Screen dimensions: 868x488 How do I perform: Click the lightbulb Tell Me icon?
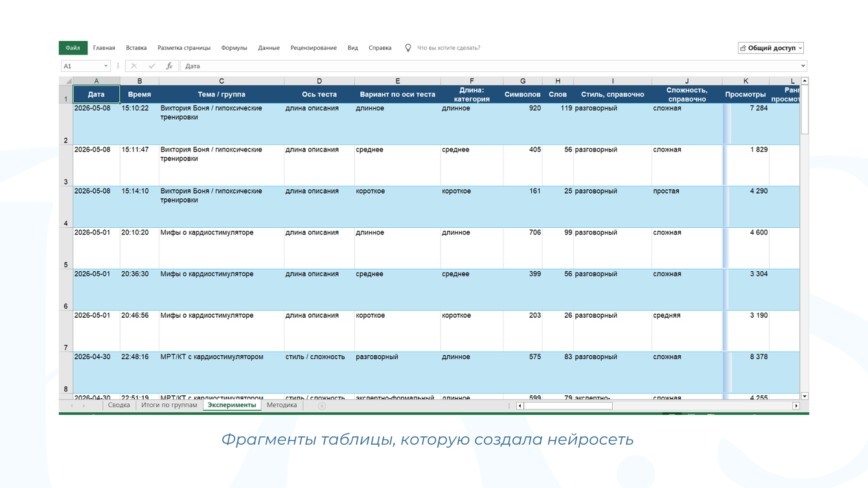(x=408, y=48)
